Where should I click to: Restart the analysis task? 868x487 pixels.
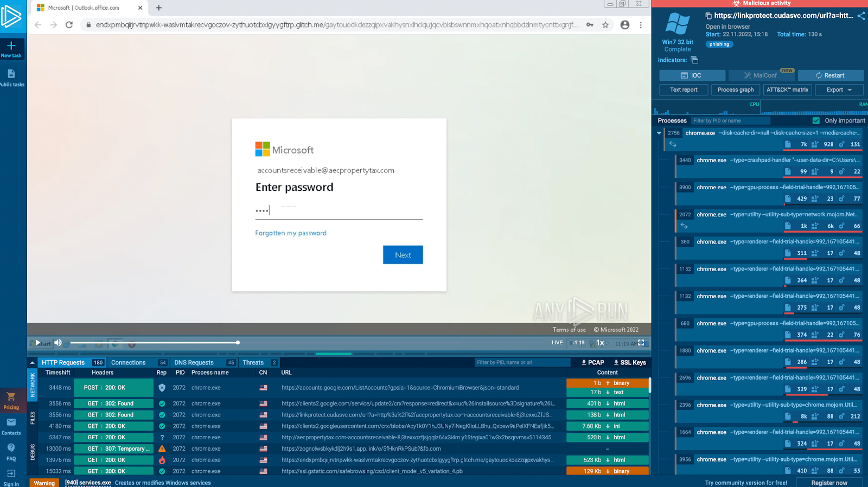coord(830,75)
